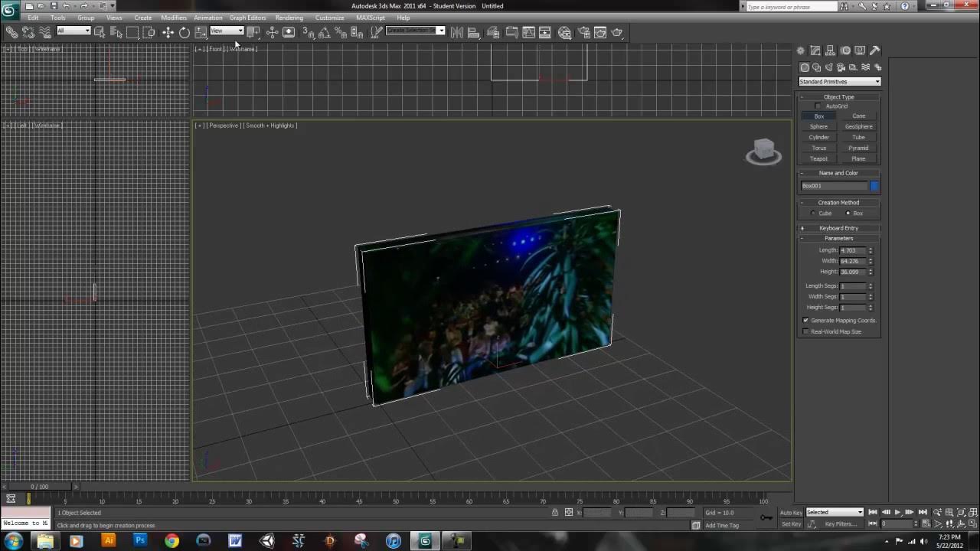Toggle the Angle Snap icon

[x=324, y=32]
